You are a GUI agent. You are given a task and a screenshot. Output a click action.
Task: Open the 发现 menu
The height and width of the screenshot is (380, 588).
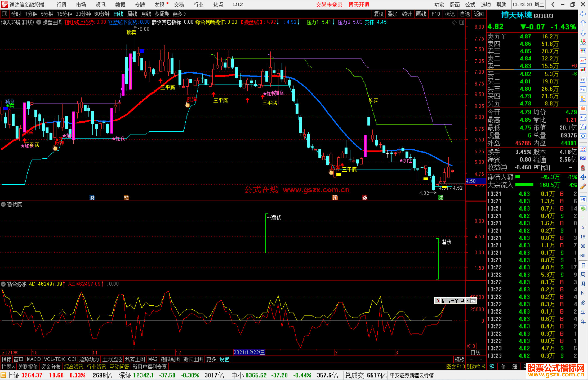coord(160,5)
